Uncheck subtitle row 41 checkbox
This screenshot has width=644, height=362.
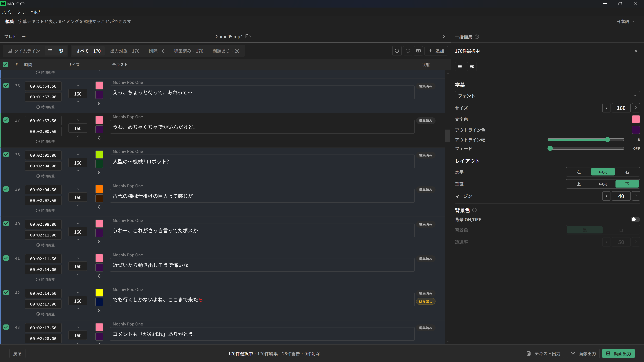[x=6, y=258]
